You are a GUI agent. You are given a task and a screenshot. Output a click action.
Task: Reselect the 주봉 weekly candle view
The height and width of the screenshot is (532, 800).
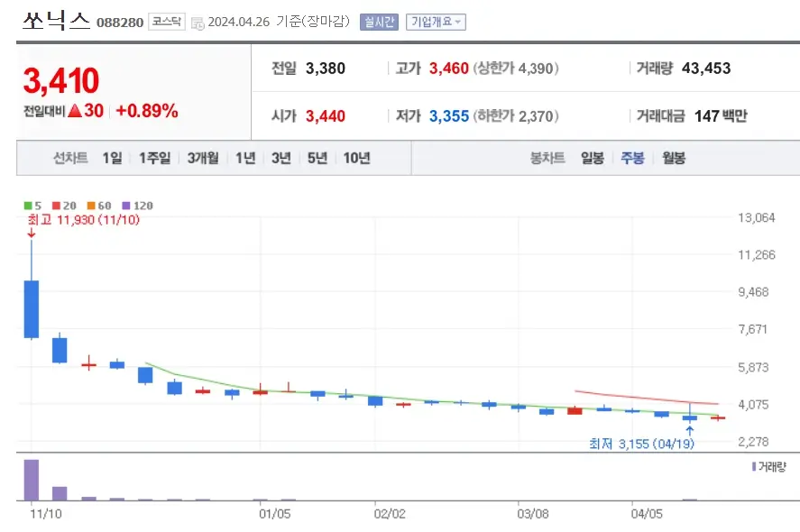[633, 158]
